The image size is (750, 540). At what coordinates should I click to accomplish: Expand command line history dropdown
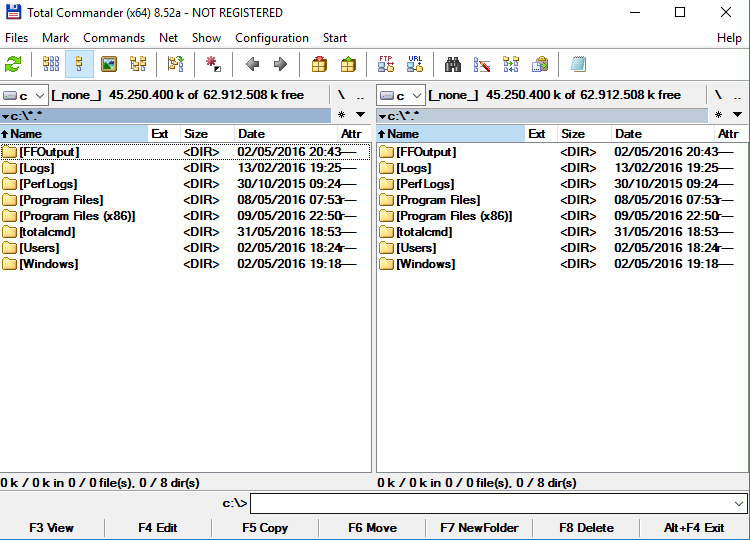(739, 504)
